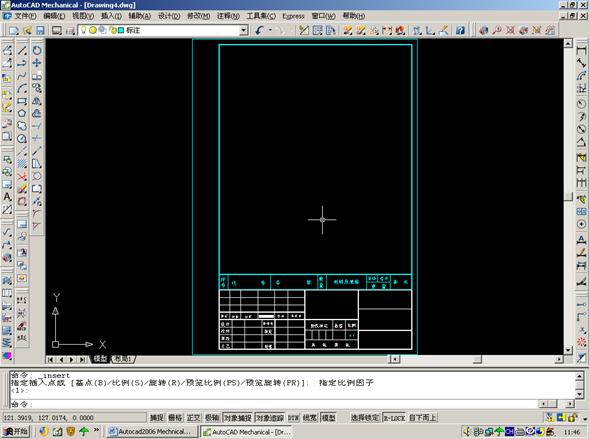
Task: Select the Line draw tool
Action: point(22,50)
